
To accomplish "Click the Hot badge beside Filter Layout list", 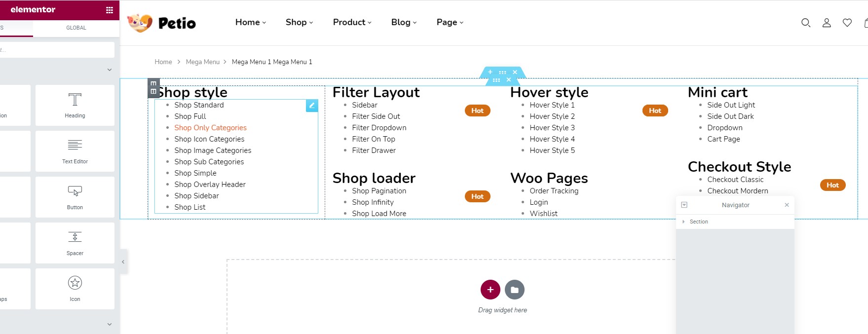I will [477, 111].
